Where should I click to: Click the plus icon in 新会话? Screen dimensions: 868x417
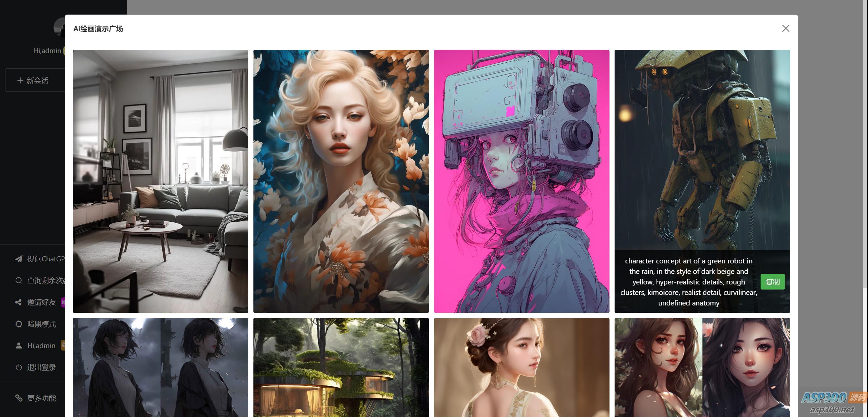click(x=20, y=80)
